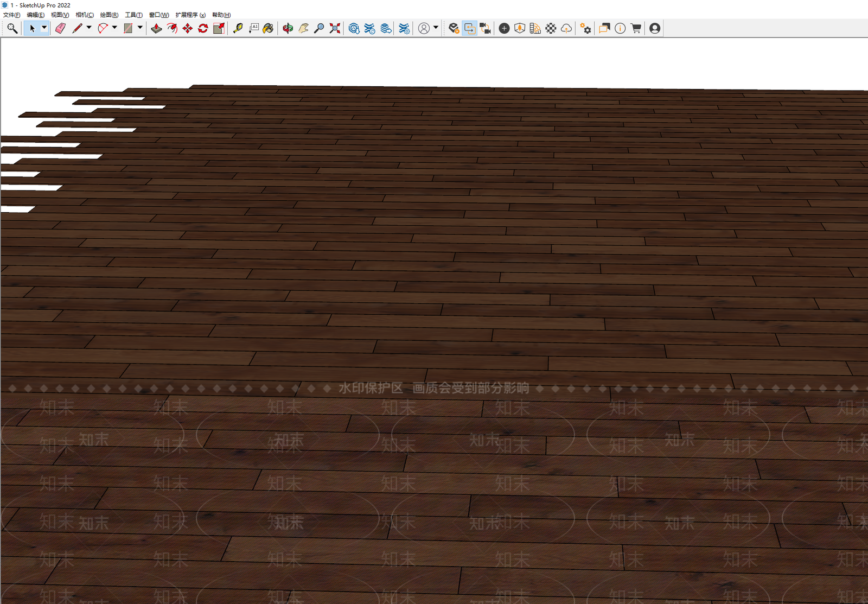Screen dimensions: 868x604
Task: Select the Pan hand tool
Action: pyautogui.click(x=303, y=28)
